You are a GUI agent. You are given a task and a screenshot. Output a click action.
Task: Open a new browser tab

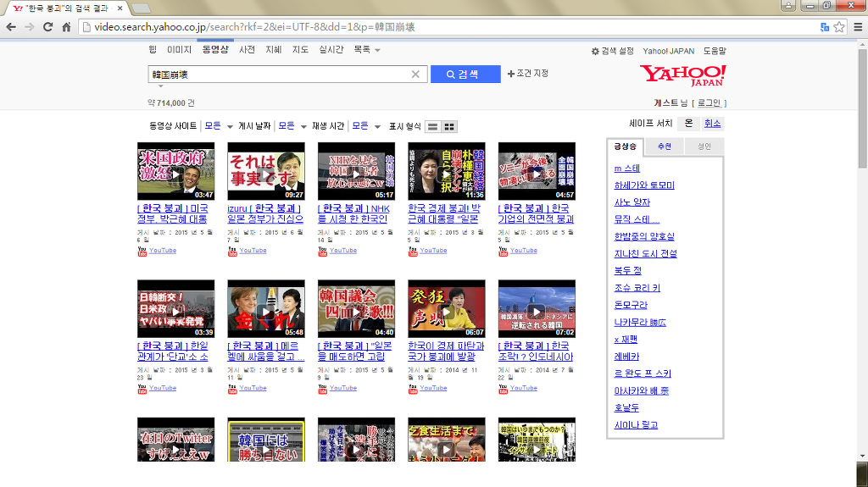point(142,8)
